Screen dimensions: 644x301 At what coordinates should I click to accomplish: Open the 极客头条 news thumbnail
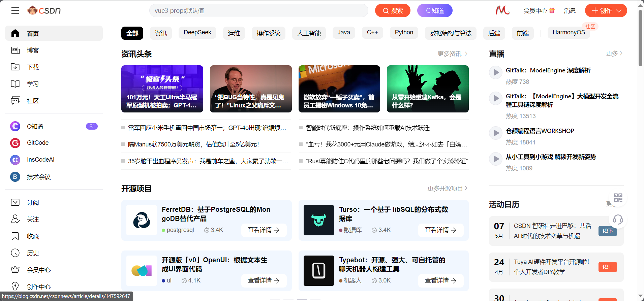click(162, 89)
